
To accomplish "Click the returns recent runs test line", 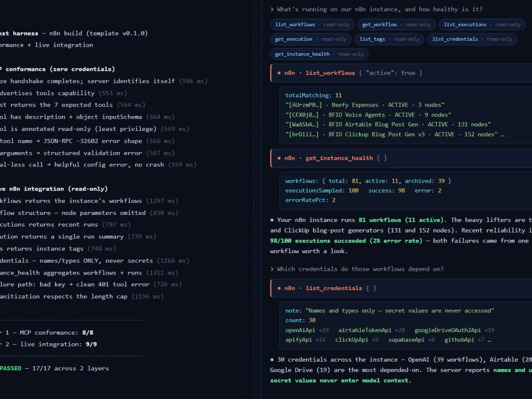I will (65, 225).
